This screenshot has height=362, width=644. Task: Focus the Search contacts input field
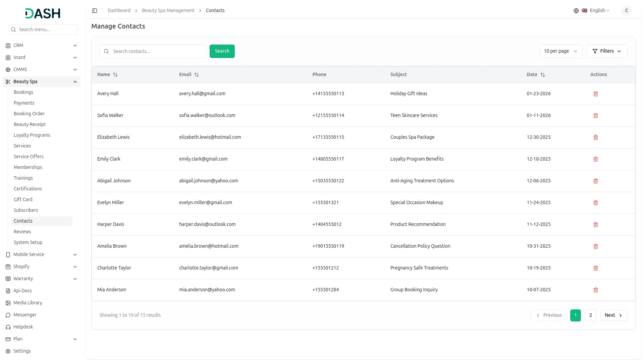pos(158,51)
